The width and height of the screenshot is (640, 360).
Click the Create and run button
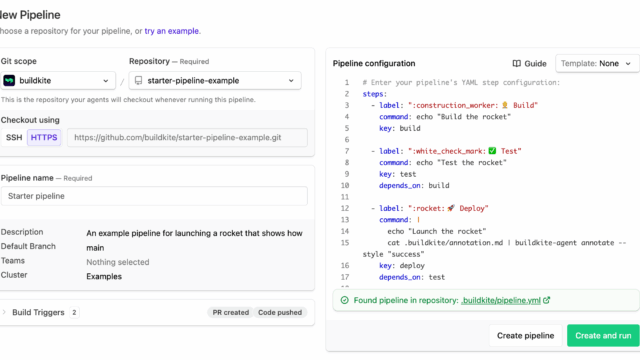click(603, 336)
